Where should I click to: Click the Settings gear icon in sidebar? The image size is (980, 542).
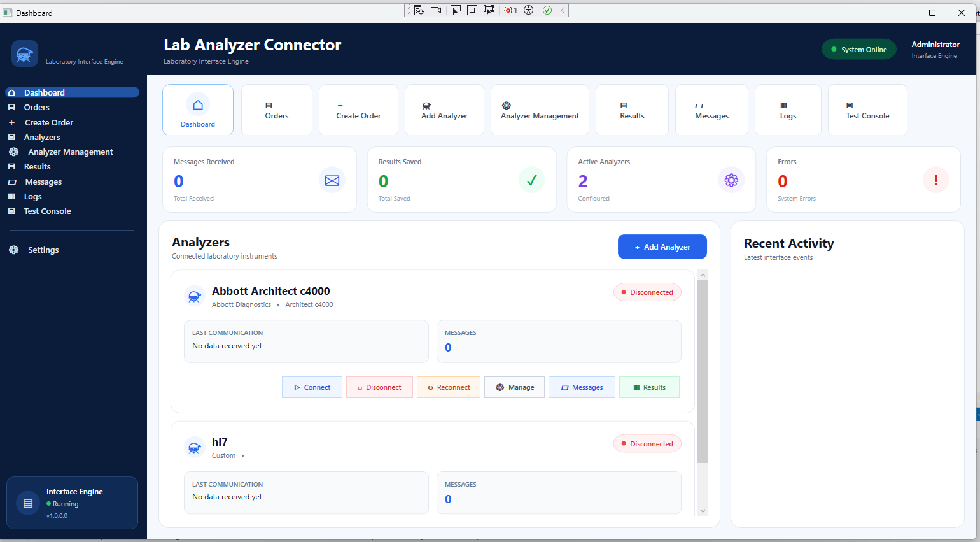pyautogui.click(x=13, y=250)
